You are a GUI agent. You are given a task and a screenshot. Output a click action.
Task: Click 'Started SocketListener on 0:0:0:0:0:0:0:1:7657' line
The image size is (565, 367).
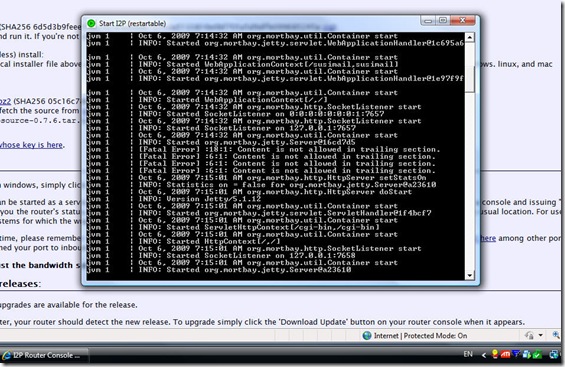(x=236, y=114)
